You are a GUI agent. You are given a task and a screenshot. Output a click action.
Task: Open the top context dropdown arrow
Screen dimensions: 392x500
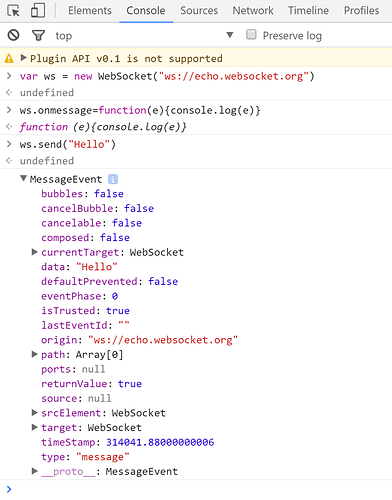tap(230, 35)
